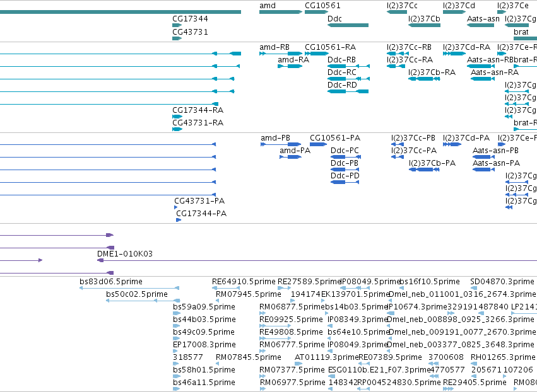Select the bs83d06.5prime EST label
This screenshot has height=392, width=537.
click(111, 282)
